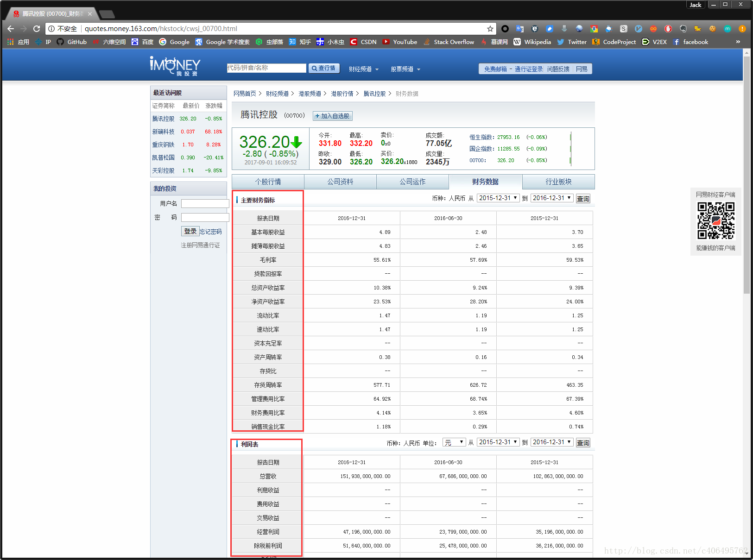Open the CSDN bookmark
753x560 pixels.
pyautogui.click(x=363, y=42)
